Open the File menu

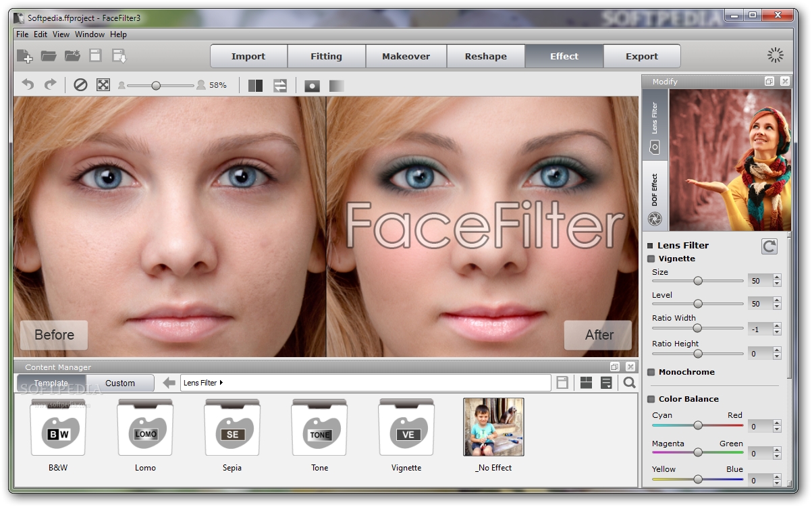(22, 34)
